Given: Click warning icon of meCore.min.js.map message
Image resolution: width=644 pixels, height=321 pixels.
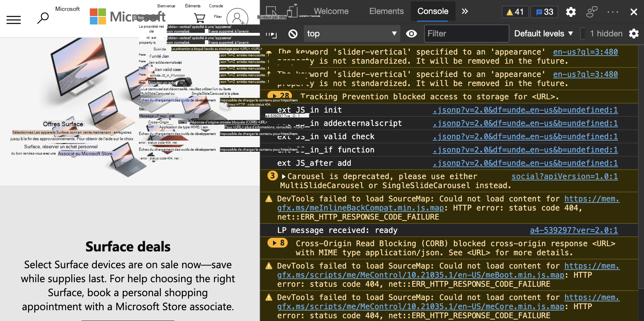Looking at the screenshot, I should (269, 298).
